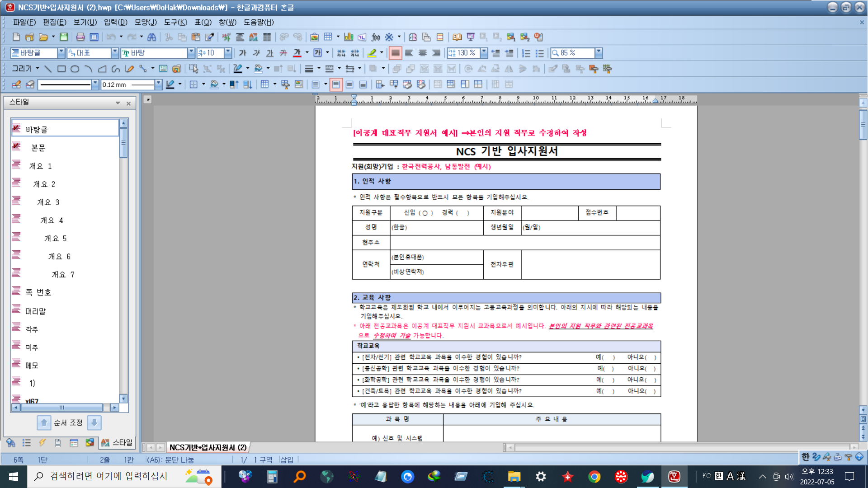Screen dimensions: 868x488
Task: Insert a chart with the bar-chart icon
Action: pos(348,37)
